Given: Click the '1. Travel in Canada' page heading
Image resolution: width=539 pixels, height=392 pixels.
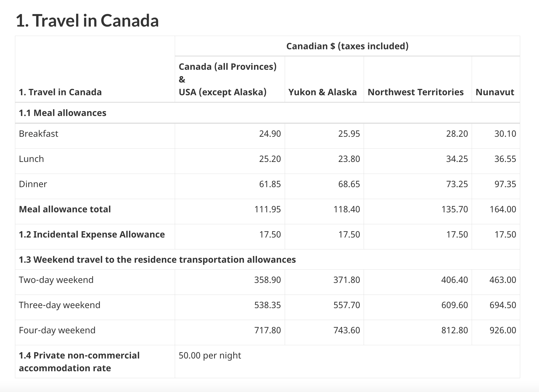Looking at the screenshot, I should pyautogui.click(x=87, y=21).
